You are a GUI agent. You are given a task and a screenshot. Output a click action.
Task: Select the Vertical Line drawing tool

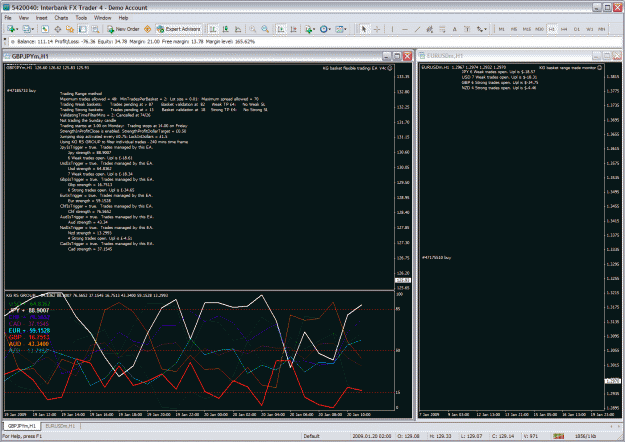click(x=392, y=29)
